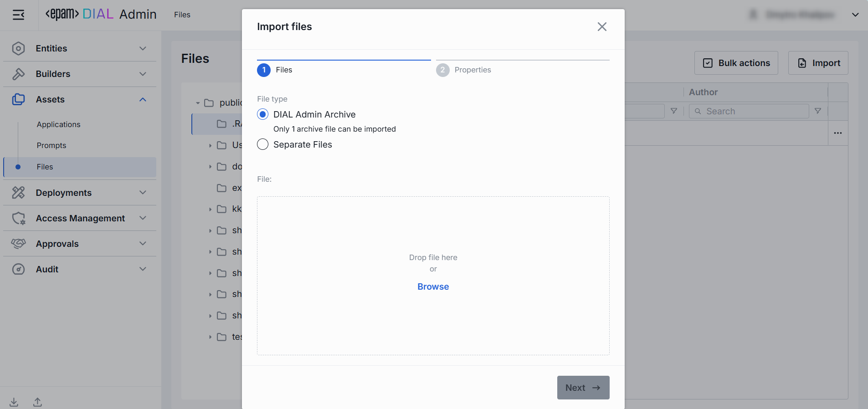Viewport: 868px width, 409px height.
Task: Open Applications in the Assets menu
Action: pos(58,124)
